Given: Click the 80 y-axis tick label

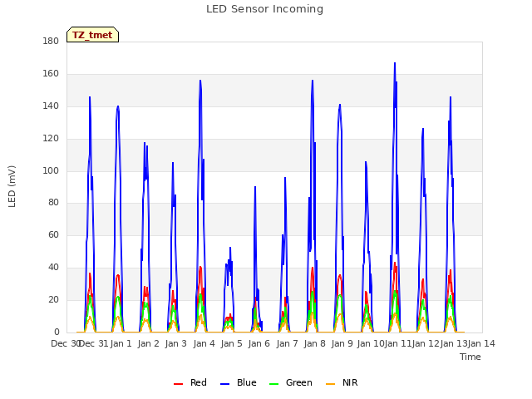Looking at the screenshot, I should (53, 203).
